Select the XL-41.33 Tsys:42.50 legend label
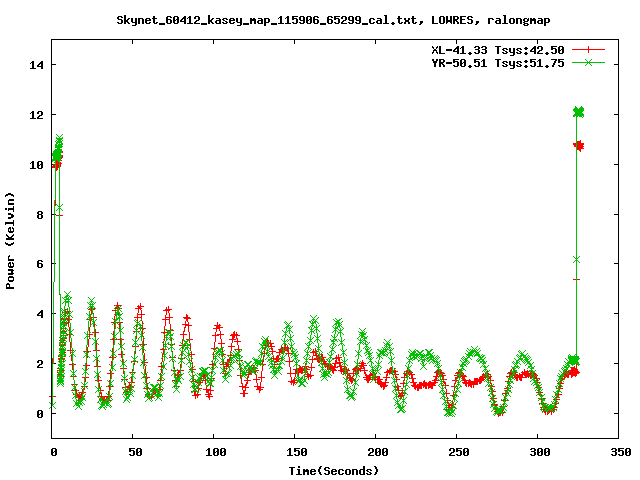 (498, 50)
